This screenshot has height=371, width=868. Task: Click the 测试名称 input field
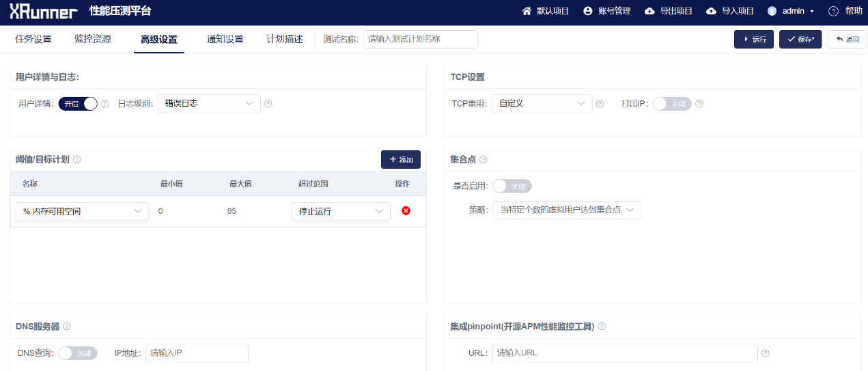420,39
